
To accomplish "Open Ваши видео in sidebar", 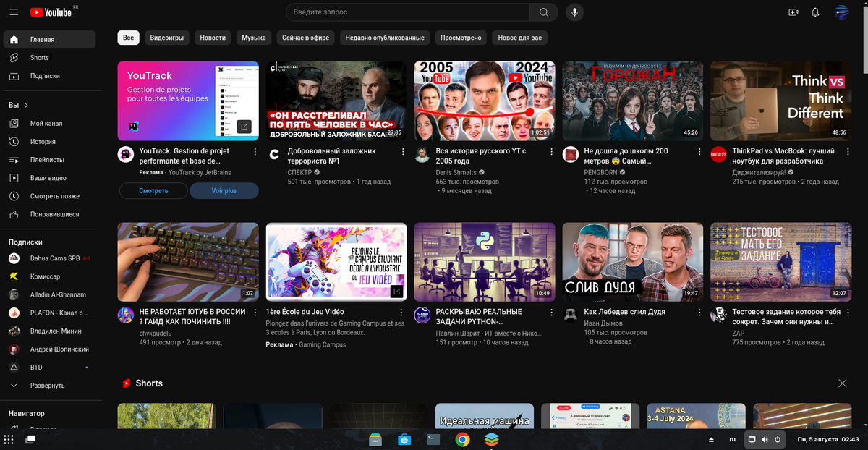I will (x=49, y=178).
